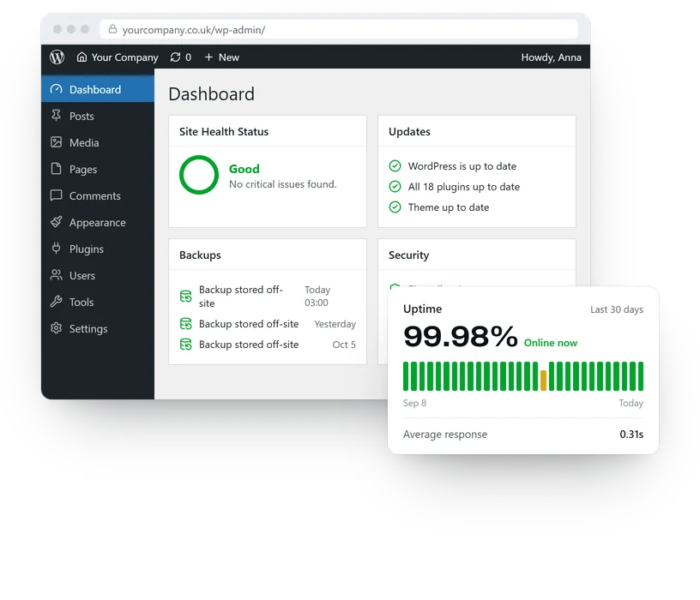Click the green Site Health circle indicator
The width and height of the screenshot is (700, 600).
(199, 174)
